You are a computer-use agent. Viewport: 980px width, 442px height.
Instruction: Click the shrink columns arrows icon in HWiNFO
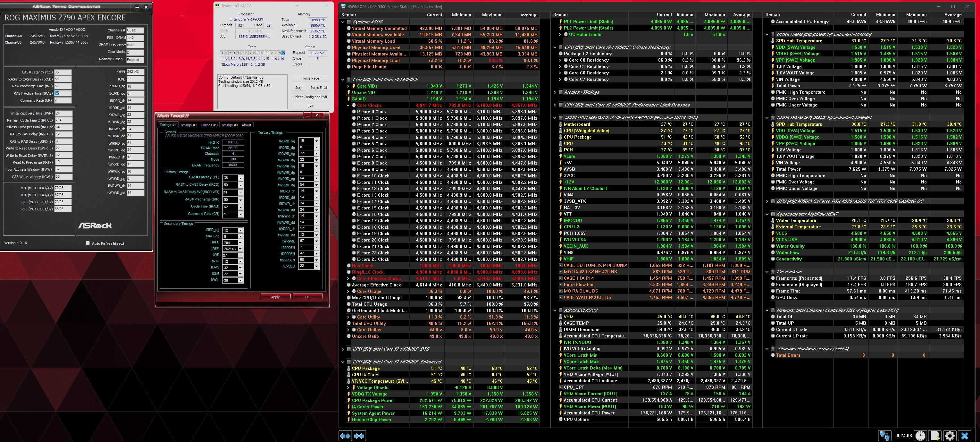pyautogui.click(x=359, y=436)
